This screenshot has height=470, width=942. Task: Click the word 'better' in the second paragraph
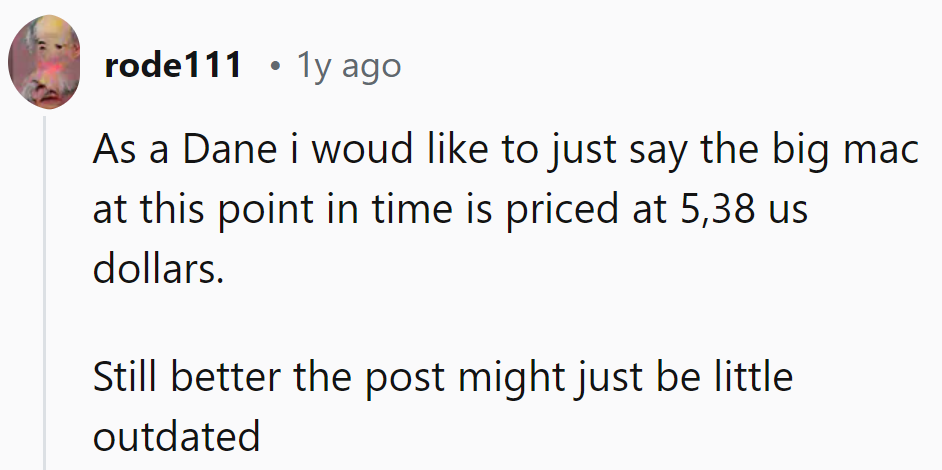[226, 376]
